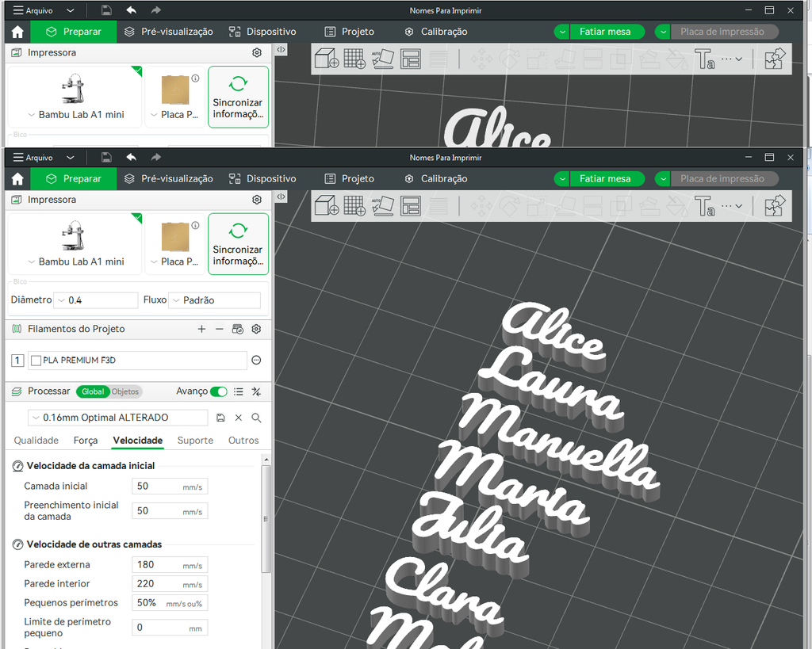The image size is (812, 649).
Task: Click the AMS sync icon in Filamentos header
Action: coord(238,329)
